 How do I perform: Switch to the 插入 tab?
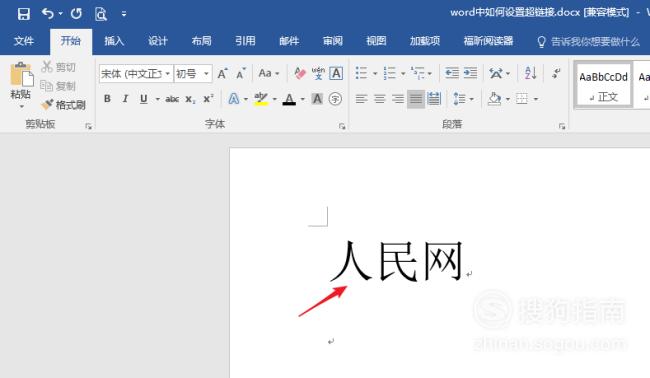(114, 41)
